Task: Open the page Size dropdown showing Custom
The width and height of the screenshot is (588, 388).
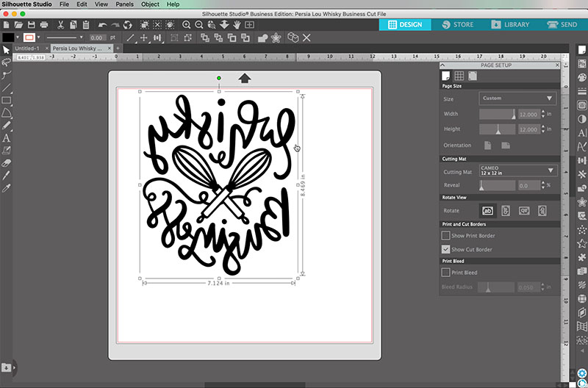Action: pos(518,98)
